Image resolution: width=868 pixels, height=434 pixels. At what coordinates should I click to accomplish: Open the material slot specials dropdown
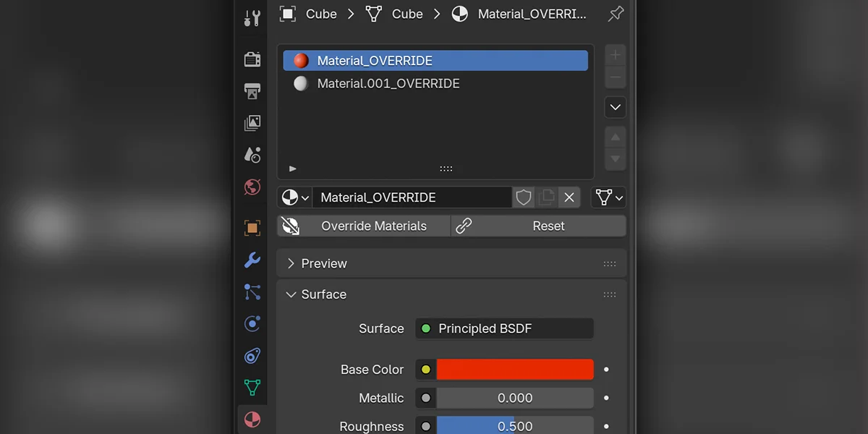[x=615, y=107]
